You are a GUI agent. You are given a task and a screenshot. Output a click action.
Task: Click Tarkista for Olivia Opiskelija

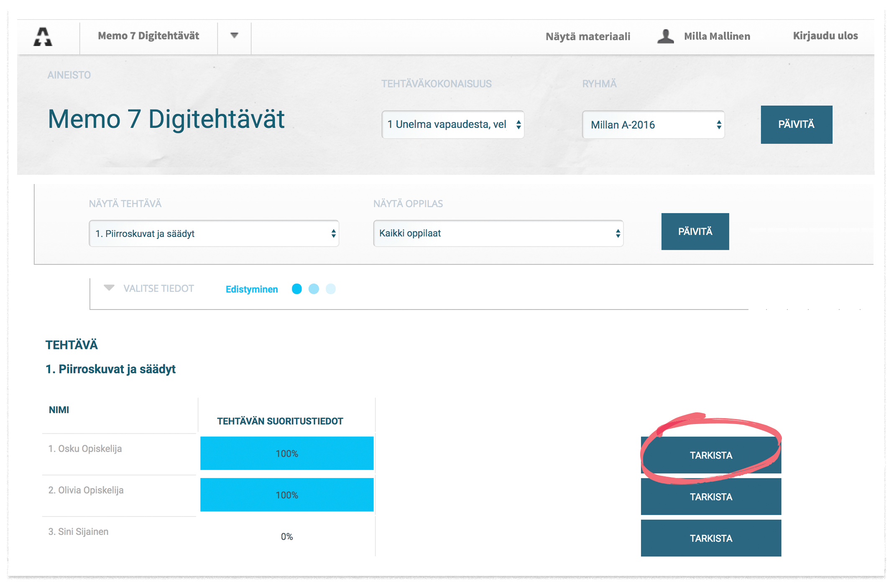(x=711, y=497)
